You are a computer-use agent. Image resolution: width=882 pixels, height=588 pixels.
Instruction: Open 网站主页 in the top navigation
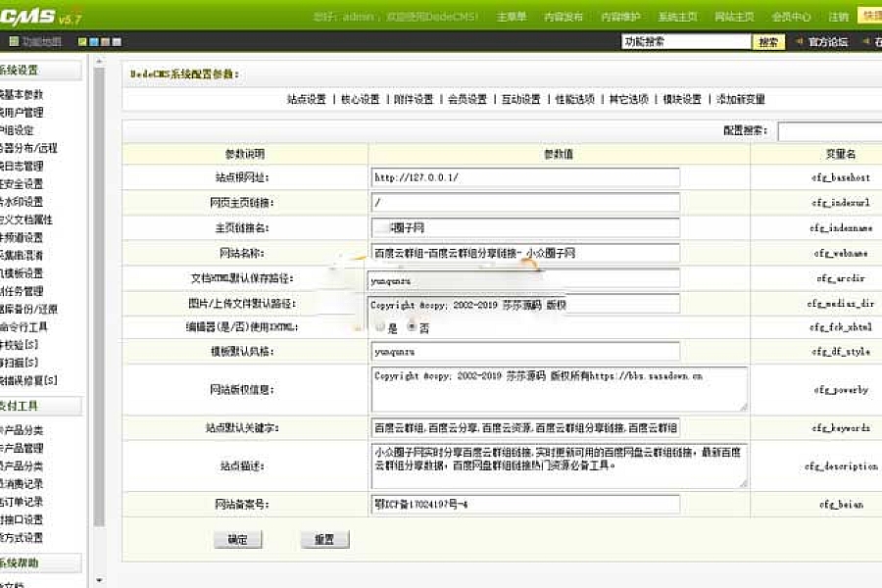[734, 17]
